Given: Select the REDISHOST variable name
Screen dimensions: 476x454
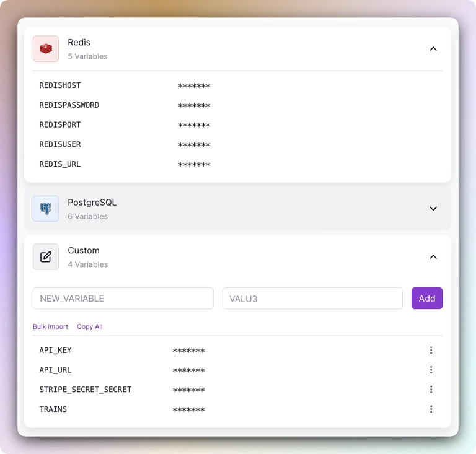Looking at the screenshot, I should (x=60, y=85).
